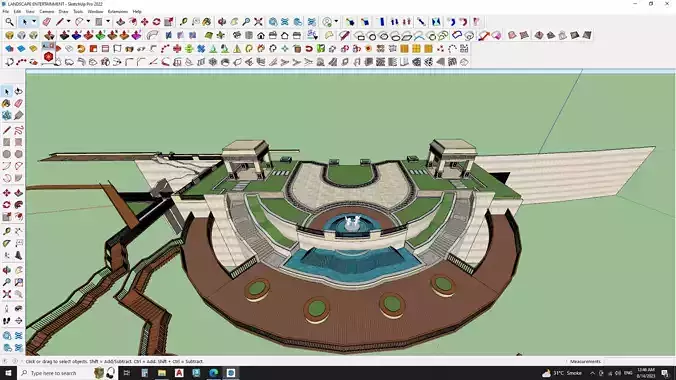The height and width of the screenshot is (380, 676).
Task: Click the magnifier search icon in top toolbar
Action: (9, 22)
